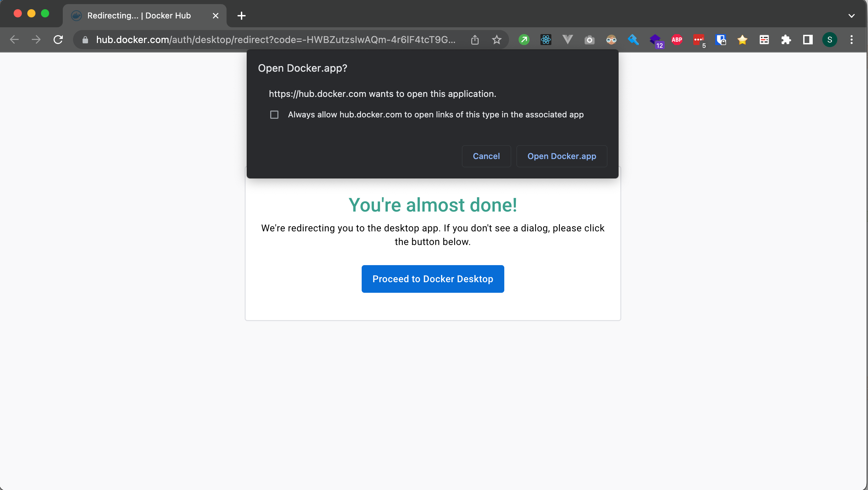
Task: Open the Vue.js devtools extension
Action: pyautogui.click(x=567, y=40)
